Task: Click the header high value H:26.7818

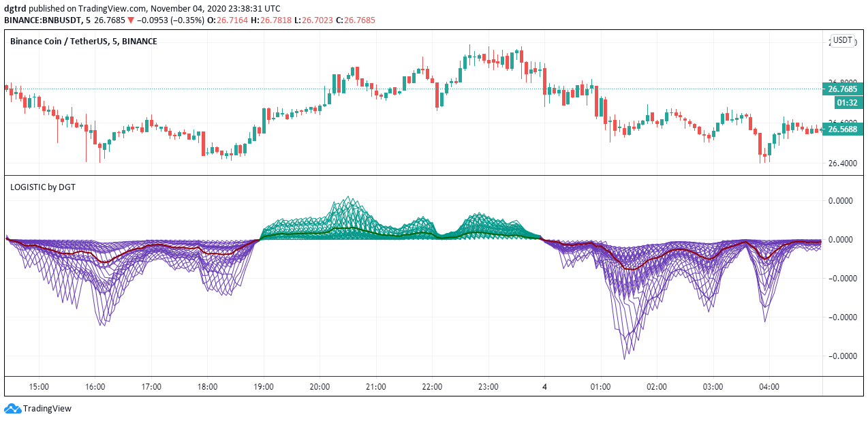Action: click(272, 20)
